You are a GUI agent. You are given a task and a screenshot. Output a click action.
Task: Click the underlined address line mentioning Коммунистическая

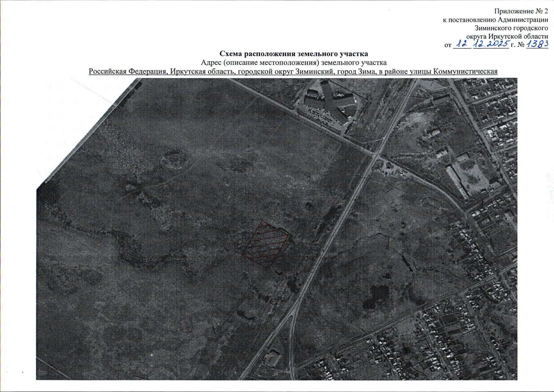pos(293,71)
